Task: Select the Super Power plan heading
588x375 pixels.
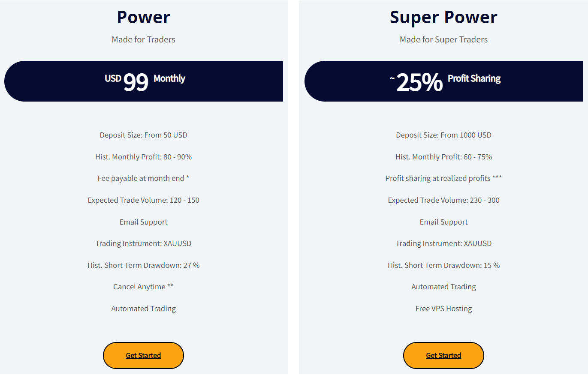Action: (x=443, y=17)
